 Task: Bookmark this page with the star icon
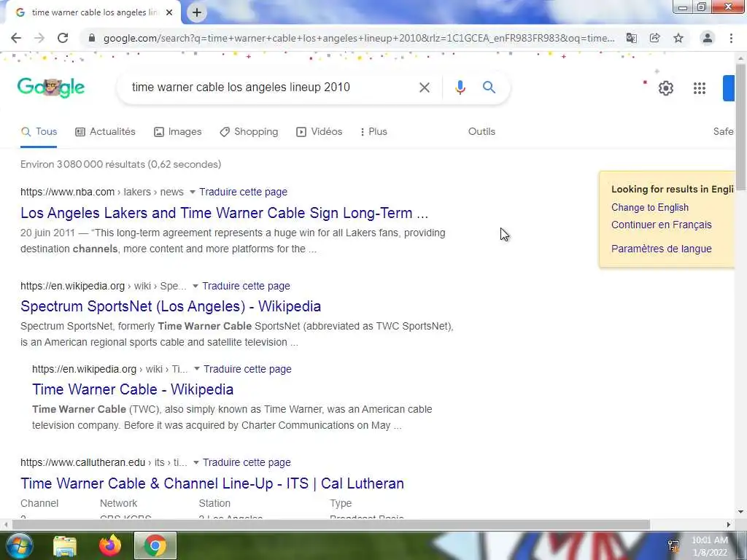pos(678,38)
